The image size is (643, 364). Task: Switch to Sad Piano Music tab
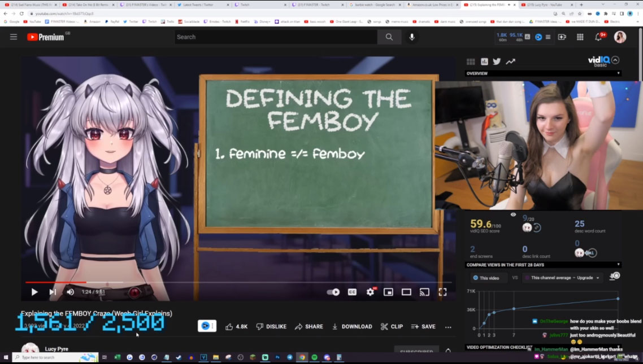[31, 5]
